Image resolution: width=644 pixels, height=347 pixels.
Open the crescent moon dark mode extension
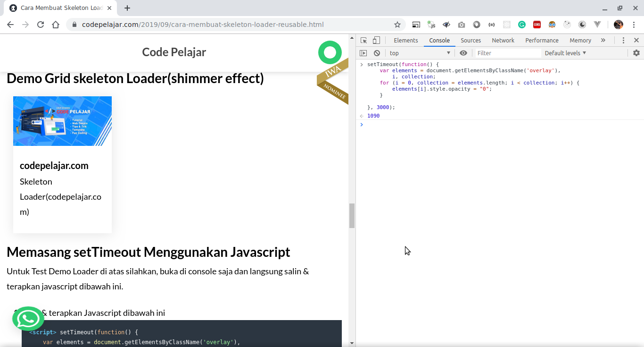click(582, 25)
